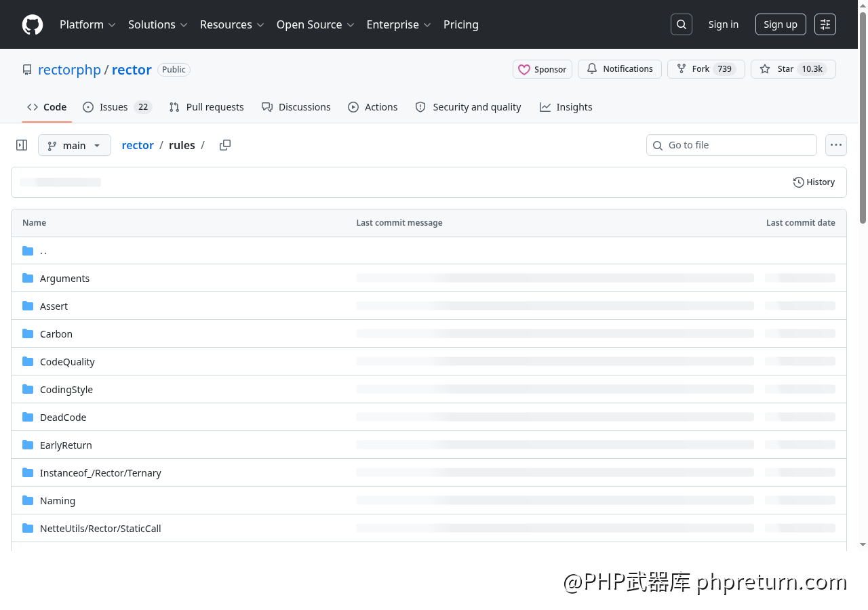This screenshot has width=868, height=610.
Task: Open the rector repository name link
Action: tap(132, 70)
